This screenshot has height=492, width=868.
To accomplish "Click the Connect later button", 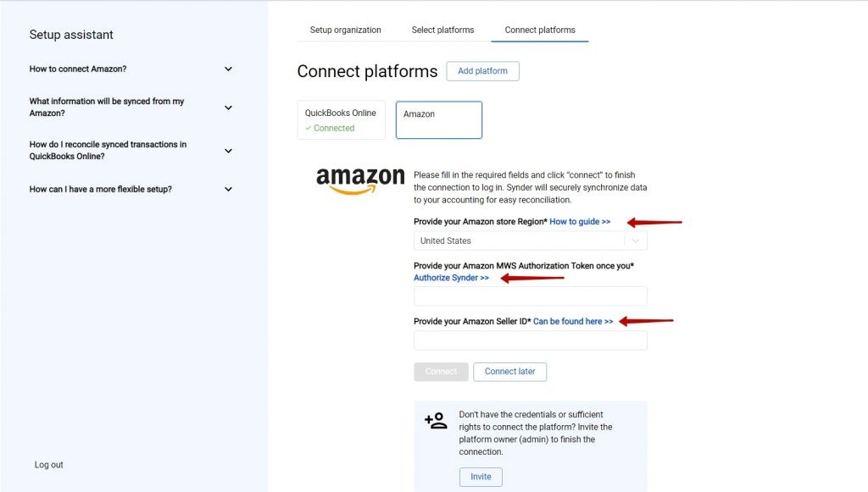I will coord(509,372).
